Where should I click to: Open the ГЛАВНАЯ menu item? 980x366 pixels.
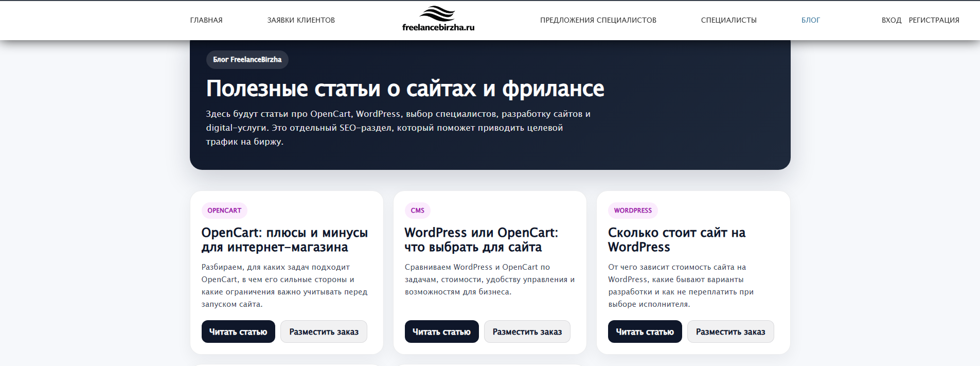(206, 20)
